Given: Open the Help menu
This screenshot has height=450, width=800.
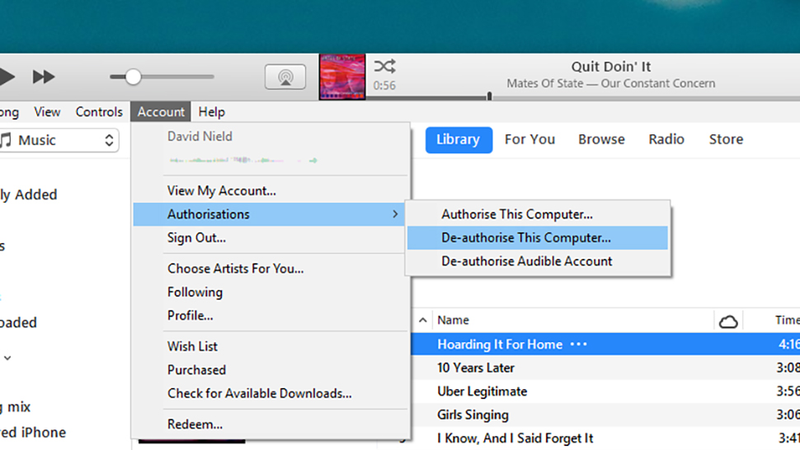Looking at the screenshot, I should click(212, 112).
